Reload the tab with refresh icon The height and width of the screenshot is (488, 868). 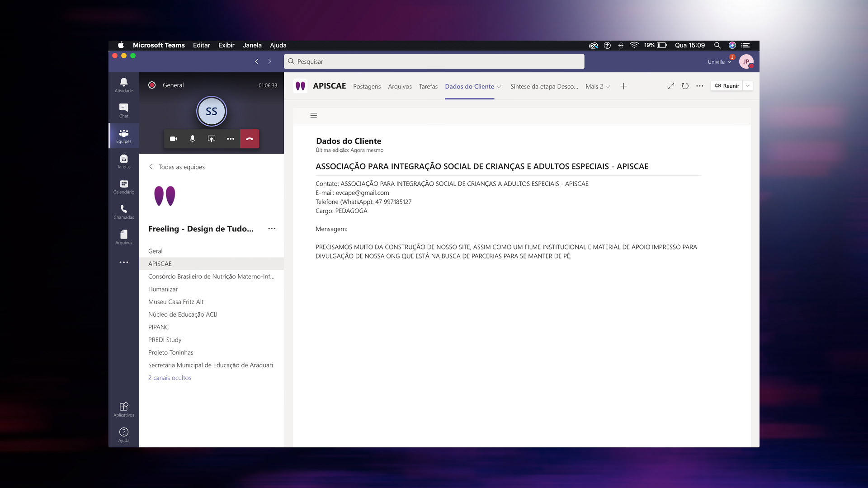click(x=685, y=86)
